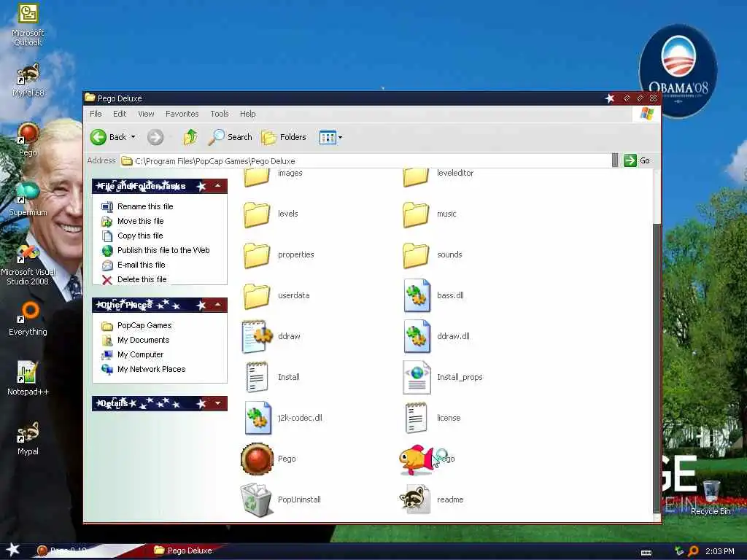
Task: Open the Tools menu
Action: pos(219,114)
